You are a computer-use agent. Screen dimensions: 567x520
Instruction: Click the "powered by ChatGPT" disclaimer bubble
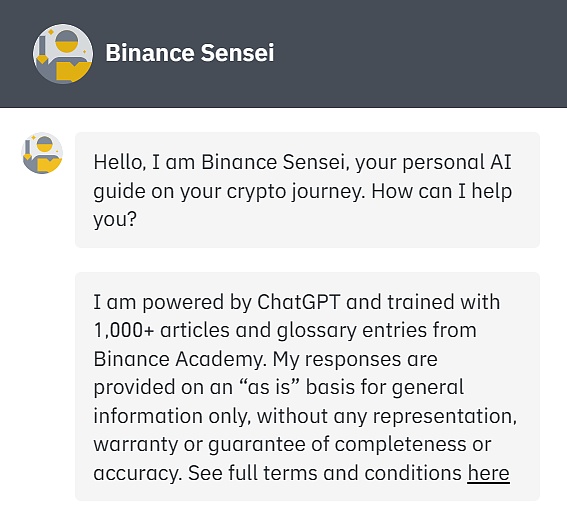(x=307, y=387)
